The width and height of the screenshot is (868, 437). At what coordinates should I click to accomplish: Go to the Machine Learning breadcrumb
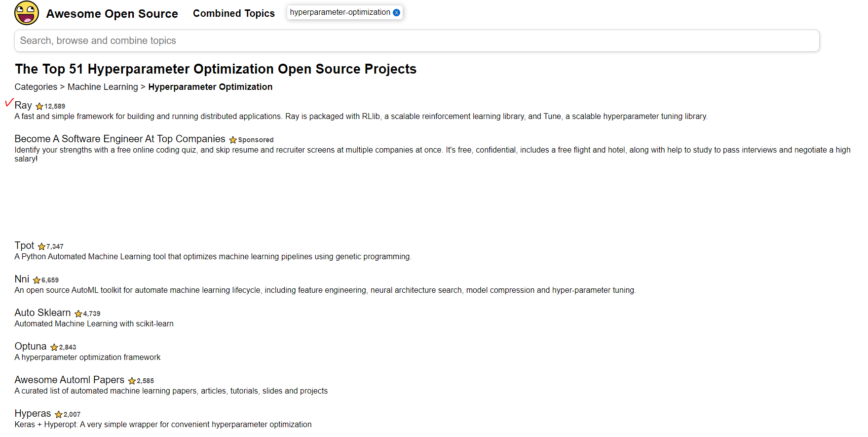103,87
